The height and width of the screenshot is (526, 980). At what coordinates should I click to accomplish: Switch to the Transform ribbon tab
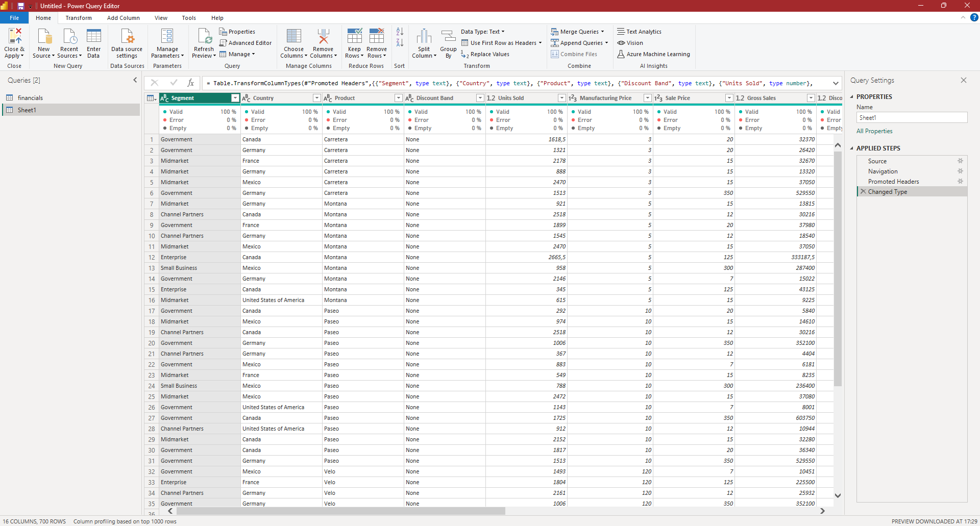click(78, 17)
